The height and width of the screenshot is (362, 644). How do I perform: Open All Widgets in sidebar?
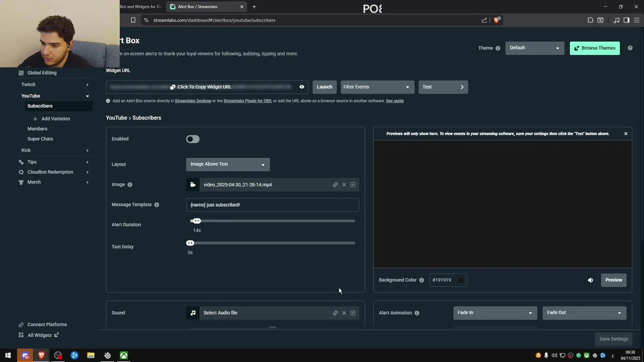pyautogui.click(x=39, y=335)
